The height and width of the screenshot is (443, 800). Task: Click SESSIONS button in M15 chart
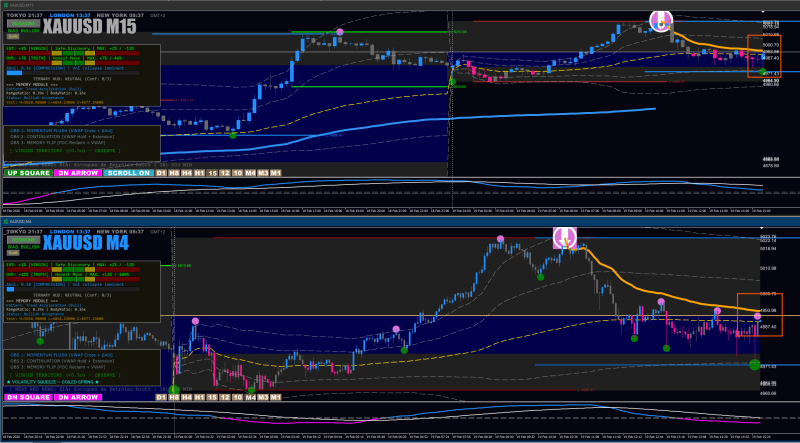21,24
